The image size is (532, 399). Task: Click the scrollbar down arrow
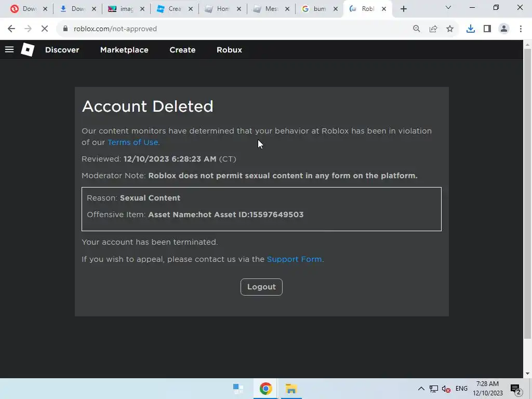(527, 374)
